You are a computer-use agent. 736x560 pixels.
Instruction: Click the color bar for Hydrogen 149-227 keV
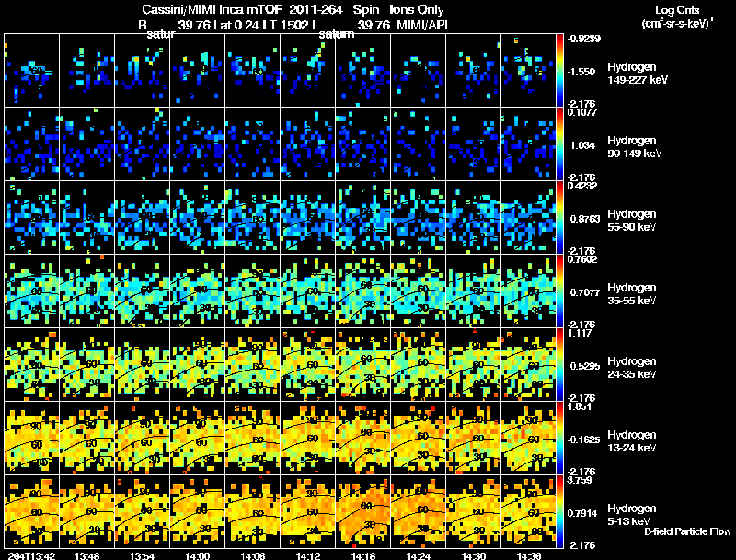[560, 70]
